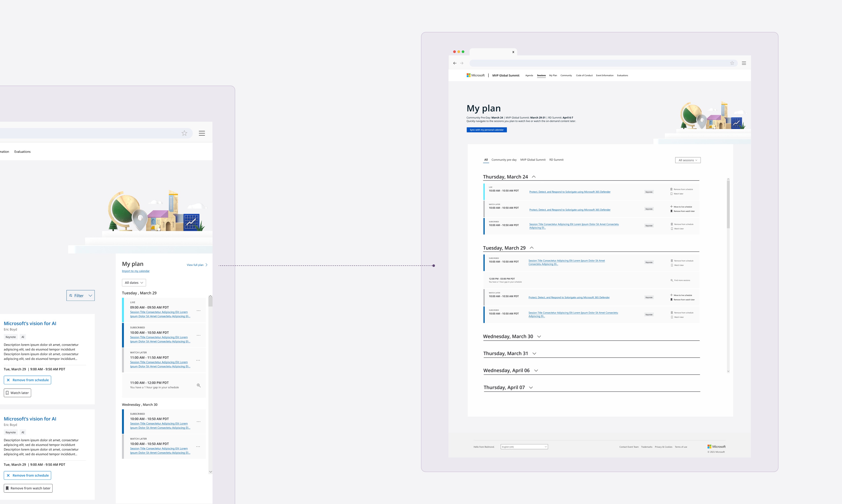Click the My plan panel scrollbar thumb
The image size is (842, 504).
[x=210, y=301]
